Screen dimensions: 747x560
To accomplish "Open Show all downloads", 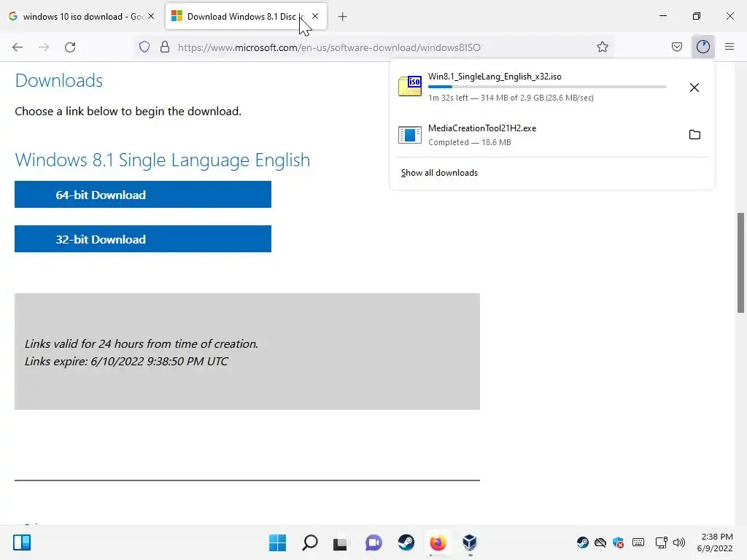I will point(439,173).
